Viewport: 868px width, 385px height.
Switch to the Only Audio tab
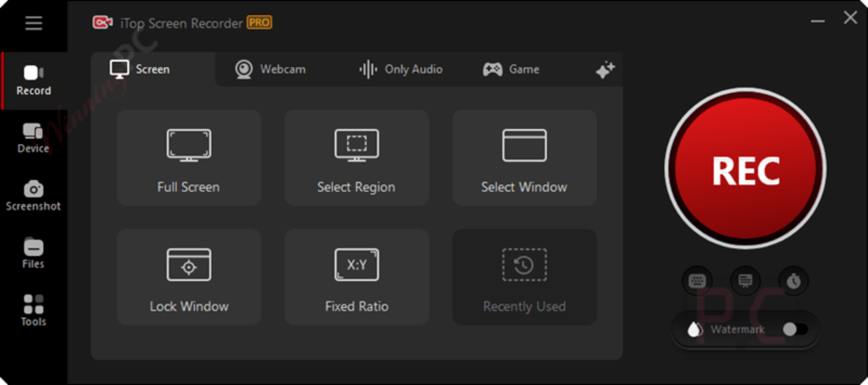tap(401, 69)
